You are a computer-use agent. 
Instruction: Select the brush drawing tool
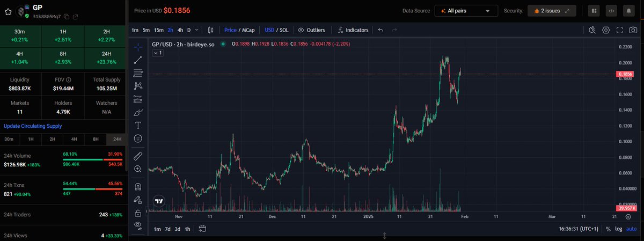click(x=138, y=112)
